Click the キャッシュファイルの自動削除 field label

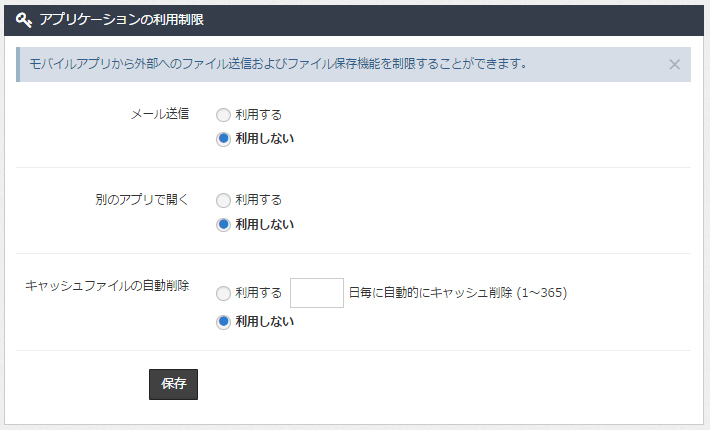[107, 286]
